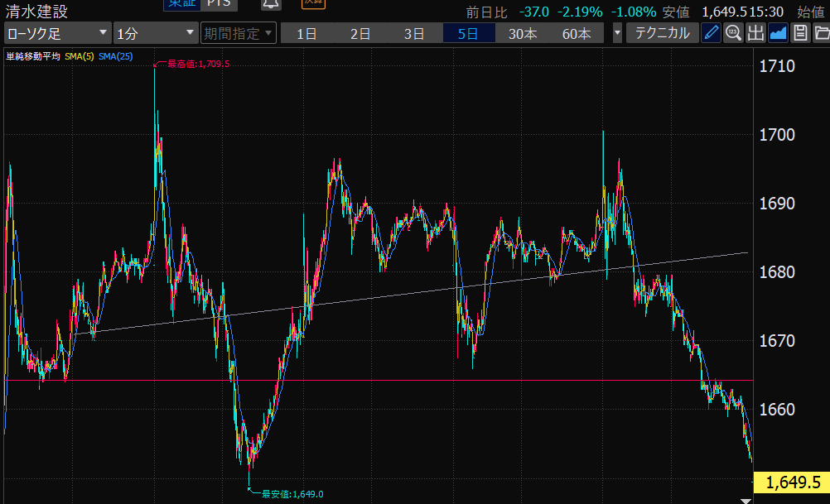Click the 出 volume display icon
Image resolution: width=830 pixels, height=504 pixels.
pyautogui.click(x=755, y=33)
